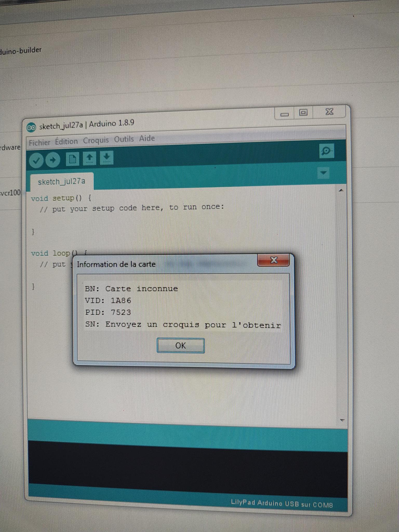The height and width of the screenshot is (532, 399).
Task: Open a sketch with the up-arrow icon
Action: pos(89,158)
